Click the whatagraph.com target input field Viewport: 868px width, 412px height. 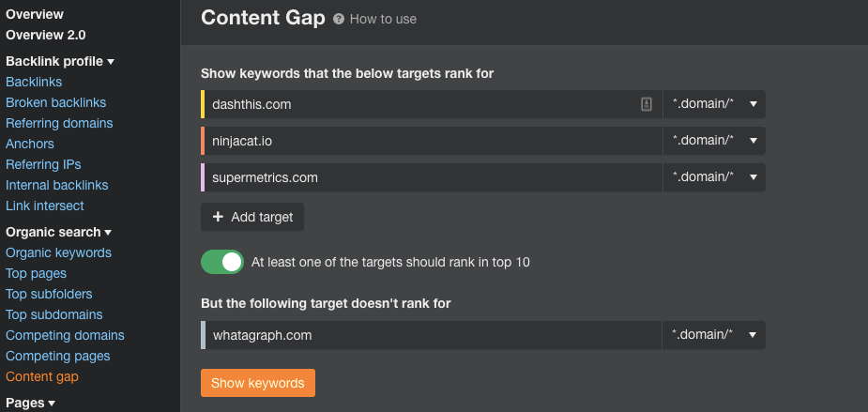tap(434, 335)
